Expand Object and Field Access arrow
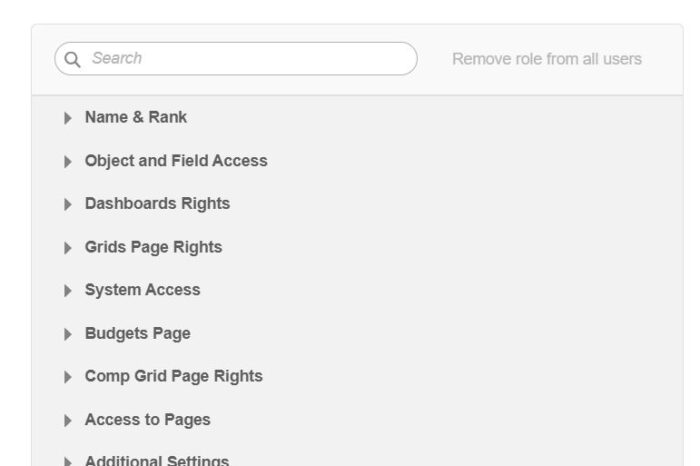The width and height of the screenshot is (700, 466). 68,161
